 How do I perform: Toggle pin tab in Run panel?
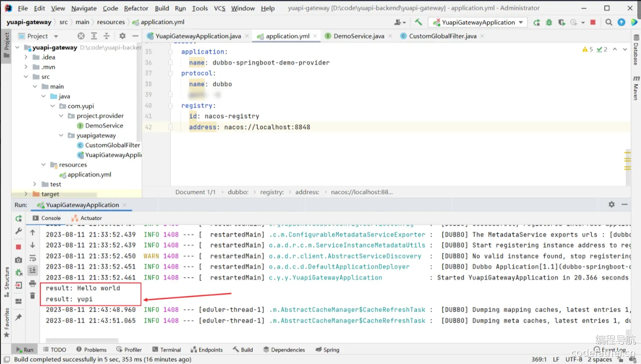point(18,317)
